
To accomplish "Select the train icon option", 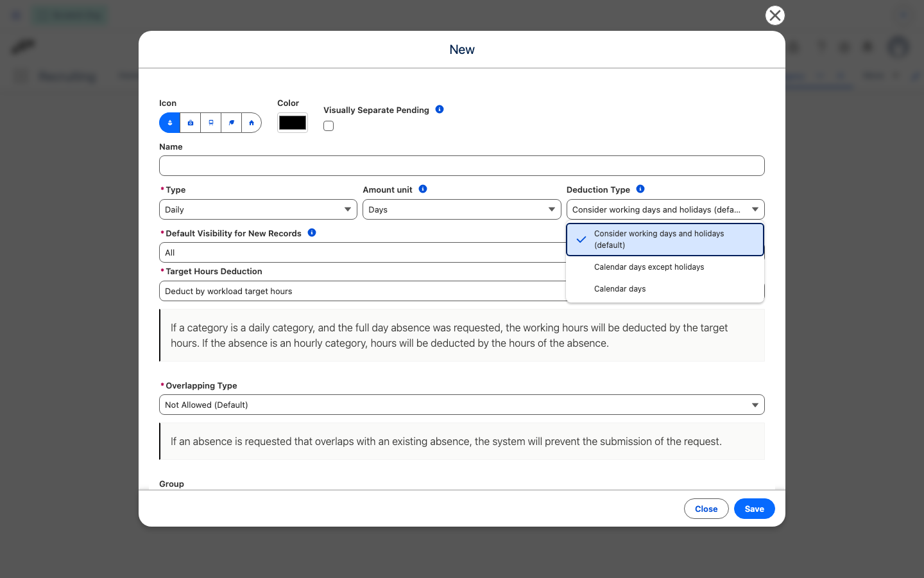I will (211, 123).
